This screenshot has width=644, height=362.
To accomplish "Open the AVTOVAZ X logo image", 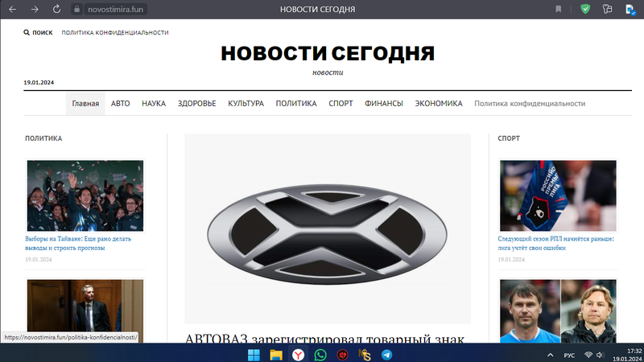I will click(328, 228).
